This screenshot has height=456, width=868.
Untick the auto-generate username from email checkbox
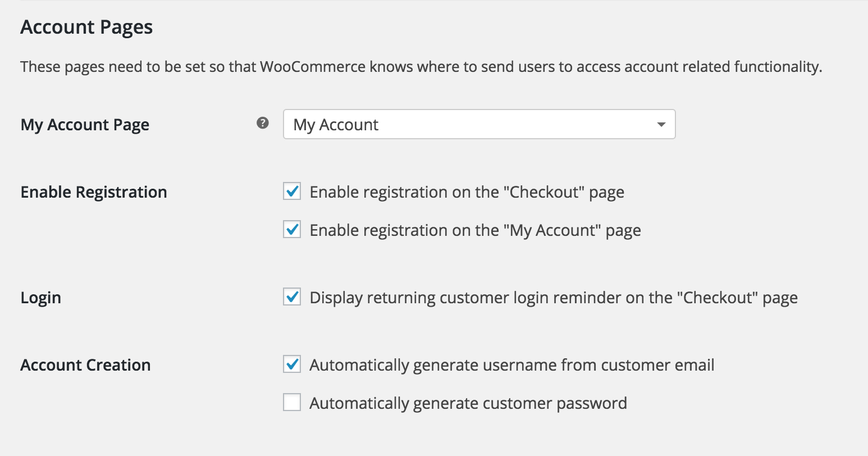pyautogui.click(x=292, y=364)
